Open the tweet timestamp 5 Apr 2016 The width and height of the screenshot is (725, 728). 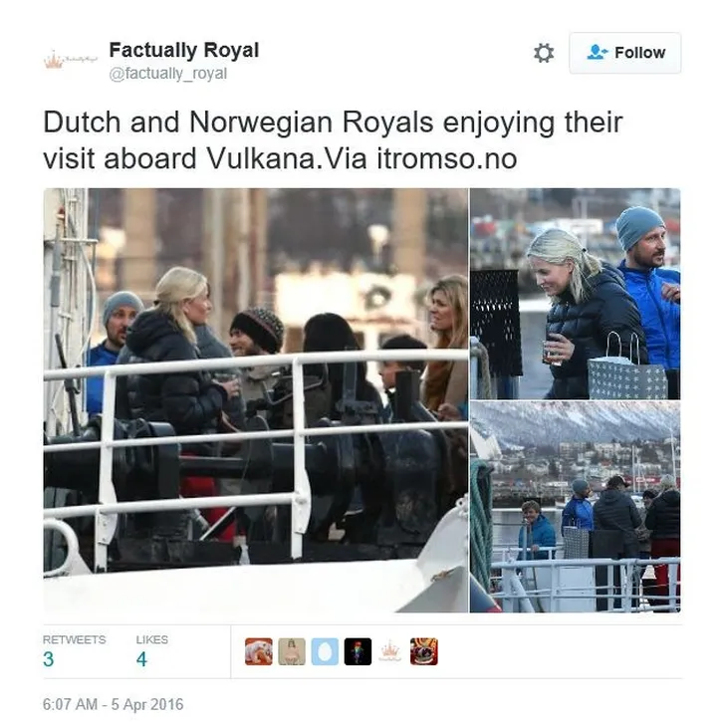click(x=114, y=704)
